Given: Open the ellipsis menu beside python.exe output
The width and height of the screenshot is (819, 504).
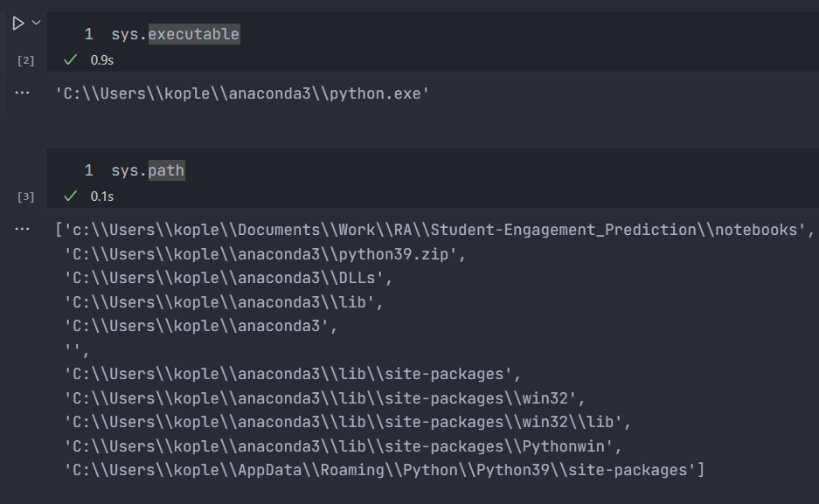Looking at the screenshot, I should [23, 92].
